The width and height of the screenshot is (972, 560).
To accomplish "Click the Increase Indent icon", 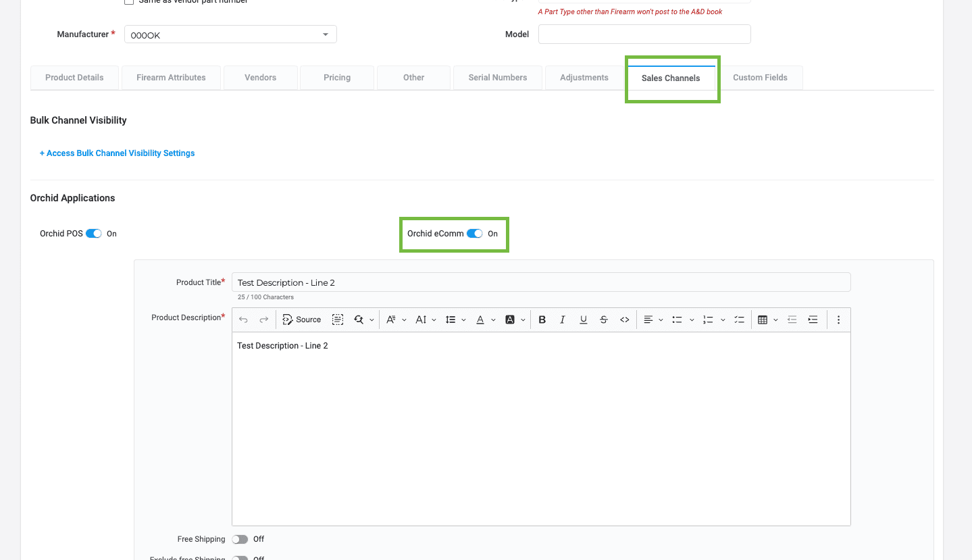I will point(813,320).
